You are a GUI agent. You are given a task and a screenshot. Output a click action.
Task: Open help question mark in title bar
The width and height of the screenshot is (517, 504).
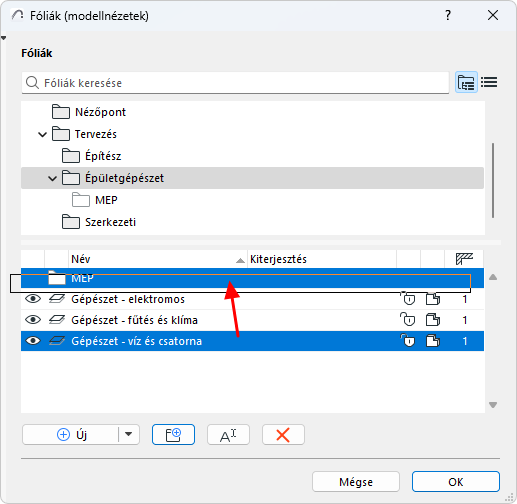click(x=448, y=15)
